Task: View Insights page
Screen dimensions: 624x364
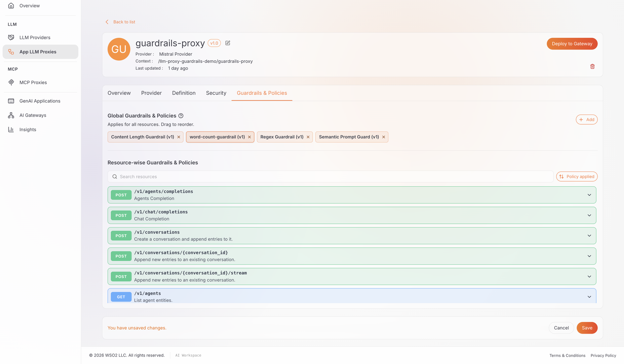Action: coord(41,130)
